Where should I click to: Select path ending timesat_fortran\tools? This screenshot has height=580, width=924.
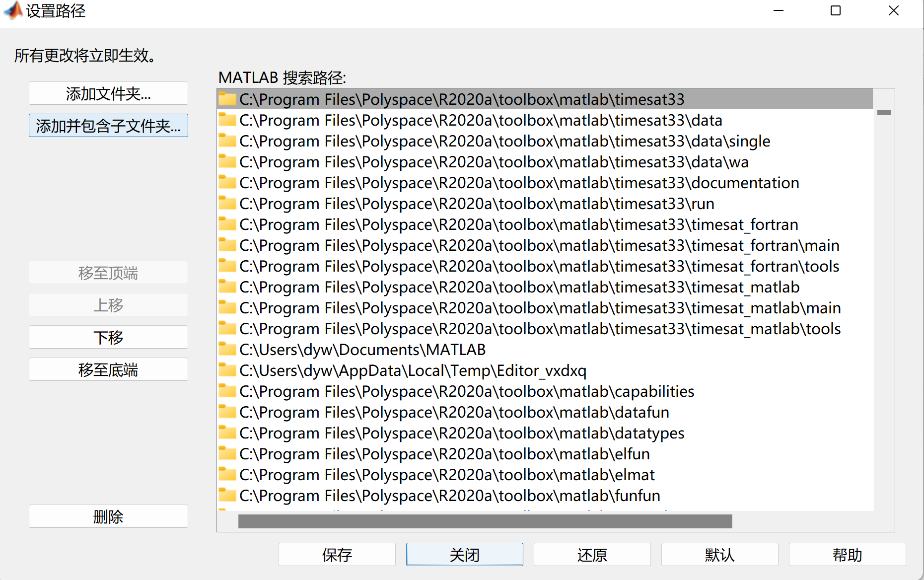(539, 266)
